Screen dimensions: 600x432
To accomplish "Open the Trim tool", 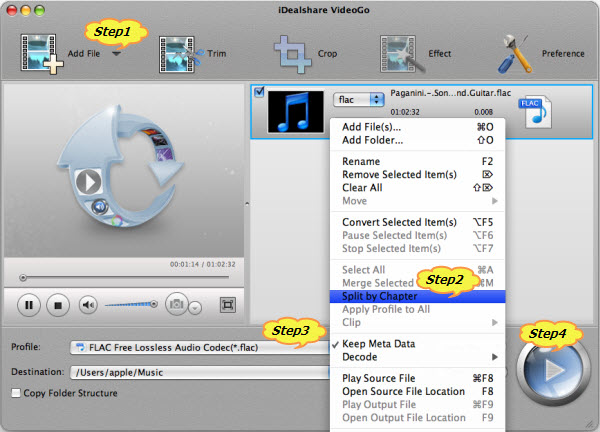I will coord(192,54).
